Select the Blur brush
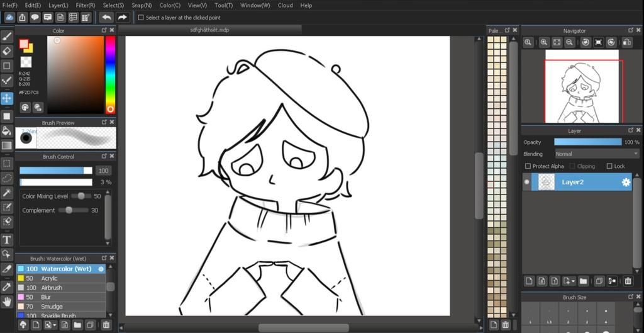The image size is (644, 333). coord(61,297)
